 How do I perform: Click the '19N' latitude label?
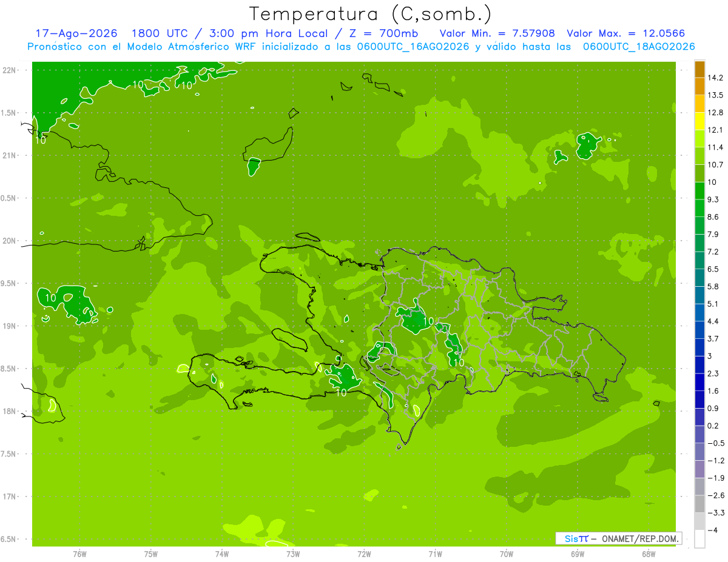coord(10,326)
